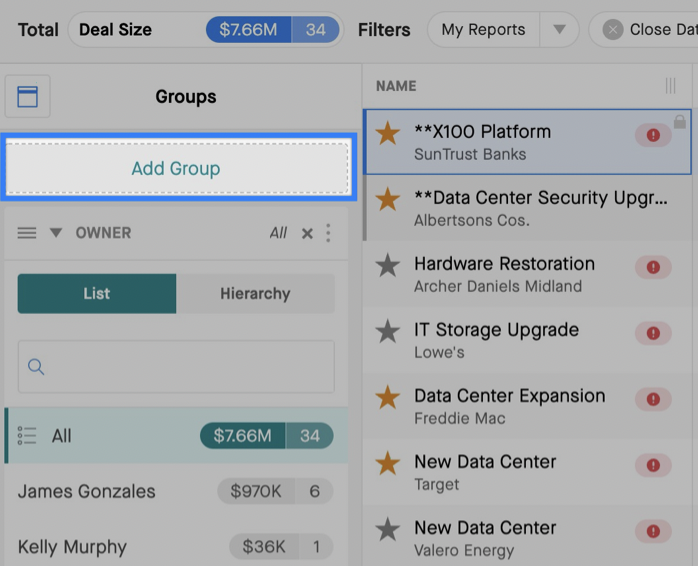
Task: Click the OWNER group drag handle icon
Action: tap(27, 233)
